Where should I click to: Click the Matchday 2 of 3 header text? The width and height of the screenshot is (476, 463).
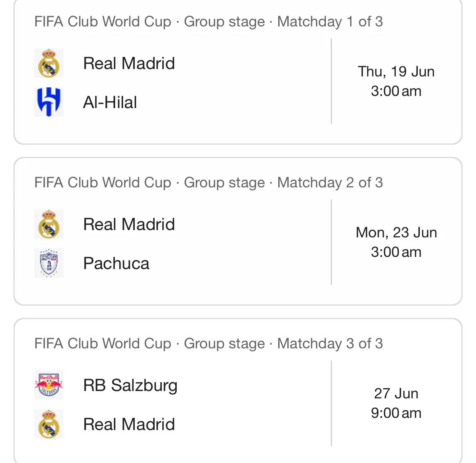tap(330, 183)
